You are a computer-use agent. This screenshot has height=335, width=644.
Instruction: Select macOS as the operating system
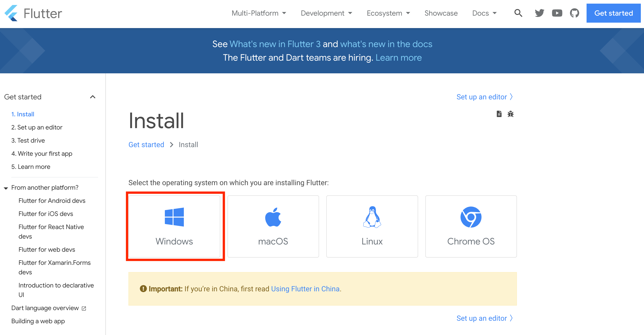pyautogui.click(x=273, y=226)
